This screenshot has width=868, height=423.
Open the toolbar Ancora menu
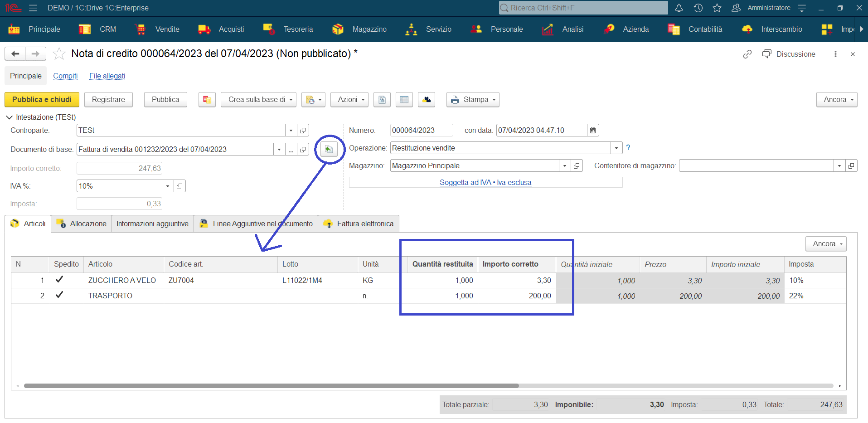[837, 100]
